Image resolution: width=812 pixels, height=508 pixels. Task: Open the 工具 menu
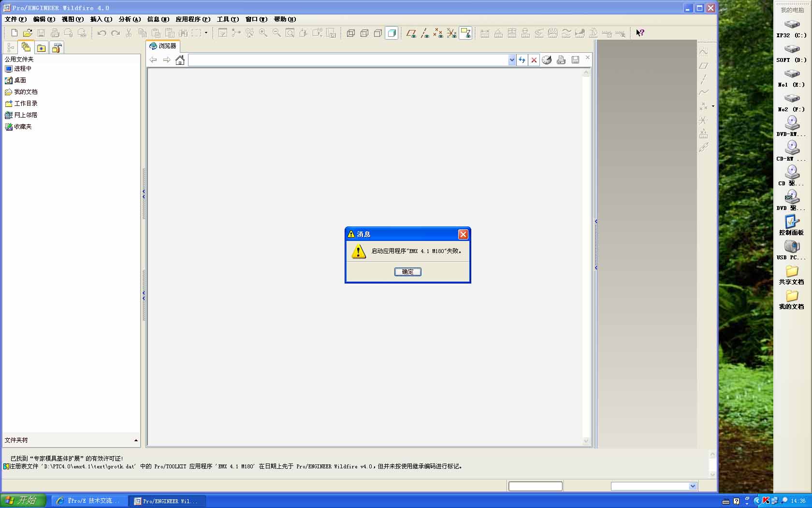pyautogui.click(x=228, y=19)
